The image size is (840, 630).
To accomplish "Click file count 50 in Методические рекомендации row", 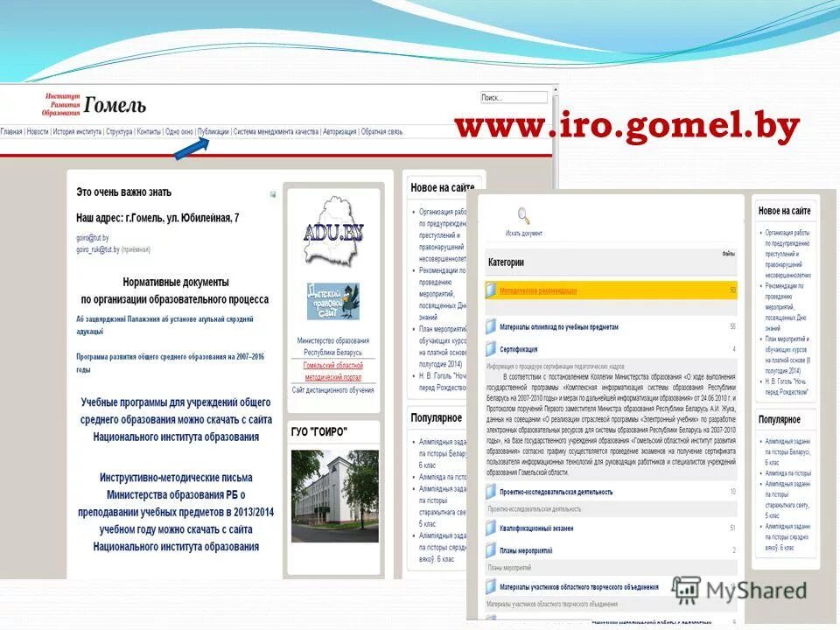I will click(x=732, y=290).
